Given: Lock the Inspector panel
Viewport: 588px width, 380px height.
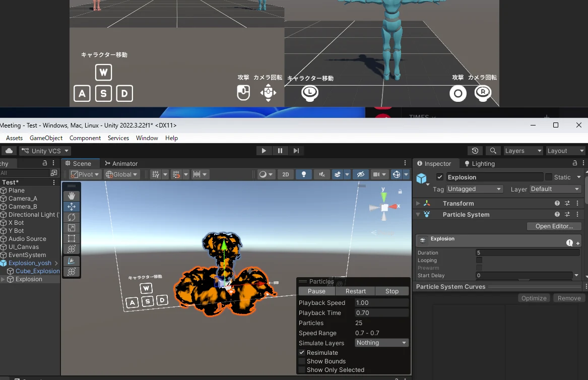Looking at the screenshot, I should [574, 163].
